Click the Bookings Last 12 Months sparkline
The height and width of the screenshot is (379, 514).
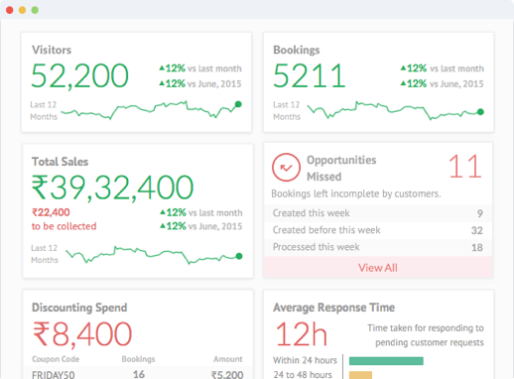point(395,110)
